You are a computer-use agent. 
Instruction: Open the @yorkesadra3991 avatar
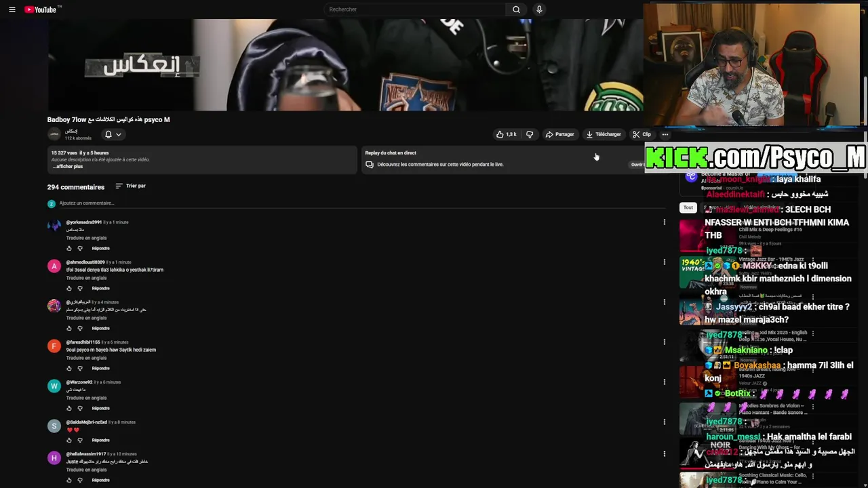point(54,226)
